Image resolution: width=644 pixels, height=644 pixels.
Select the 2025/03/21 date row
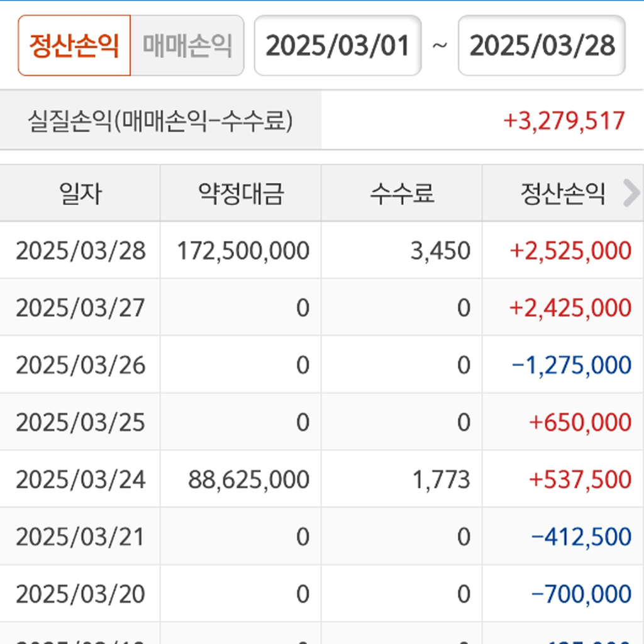point(80,536)
